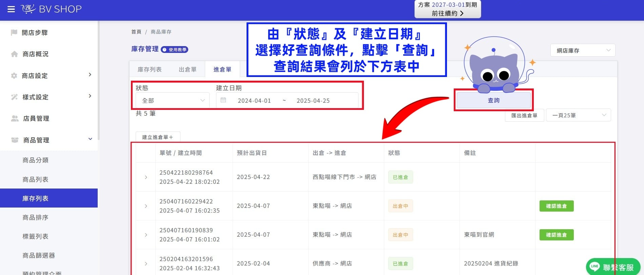The width and height of the screenshot is (644, 275).
Task: Expand the 商店設定 submenu chevron
Action: [90, 75]
